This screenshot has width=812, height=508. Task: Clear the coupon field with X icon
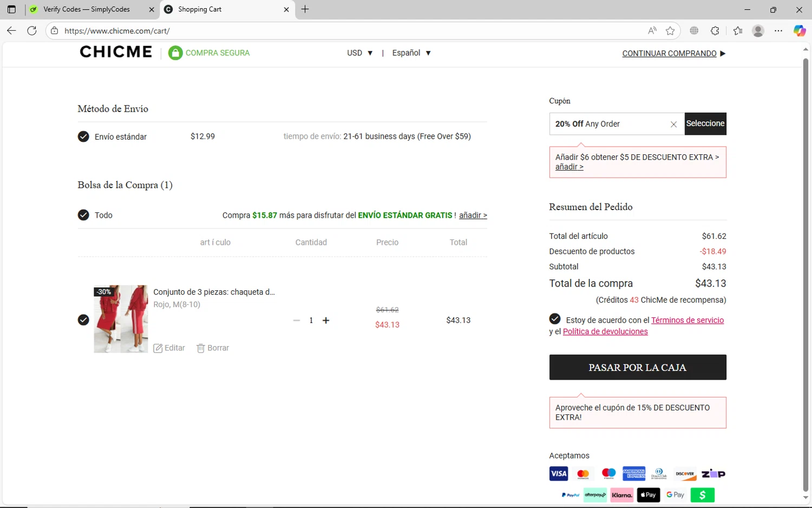coord(673,124)
